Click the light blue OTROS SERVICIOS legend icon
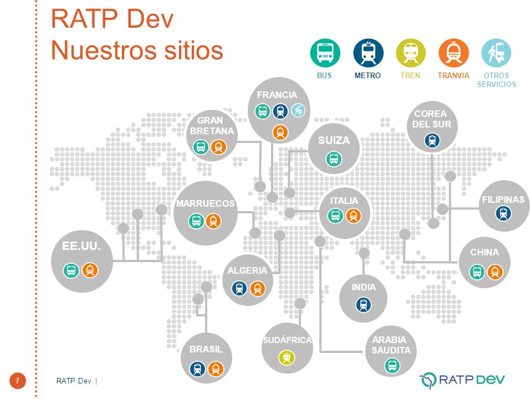Viewport: 532px width, 399px height. [x=496, y=53]
